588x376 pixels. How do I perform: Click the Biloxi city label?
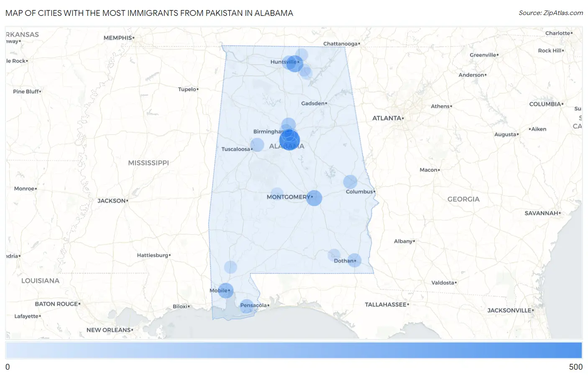coord(180,307)
